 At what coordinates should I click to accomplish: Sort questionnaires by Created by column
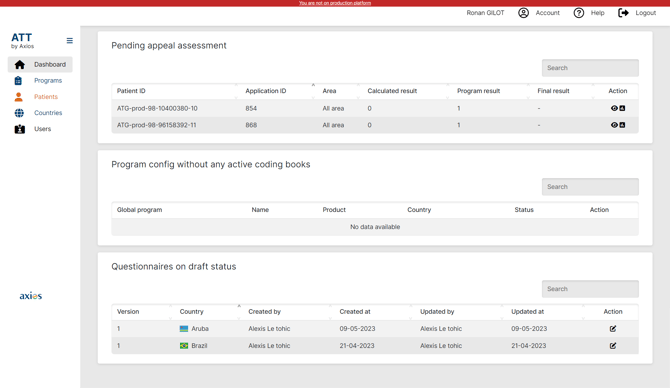[264, 312]
